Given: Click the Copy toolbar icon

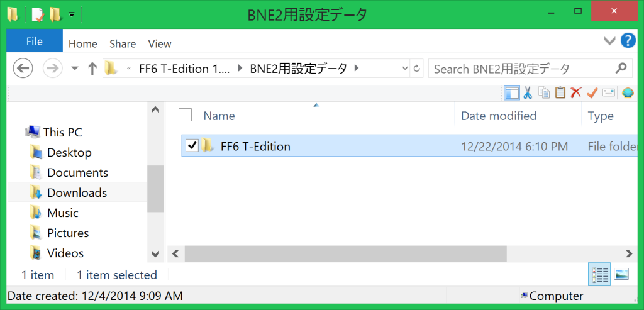Looking at the screenshot, I should tap(544, 93).
